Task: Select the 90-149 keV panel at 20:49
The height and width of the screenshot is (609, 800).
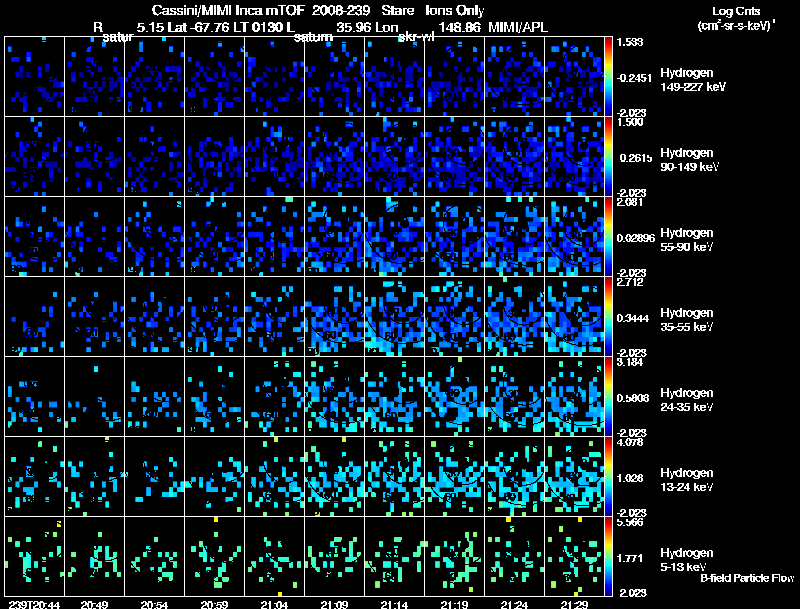Action: click(94, 157)
